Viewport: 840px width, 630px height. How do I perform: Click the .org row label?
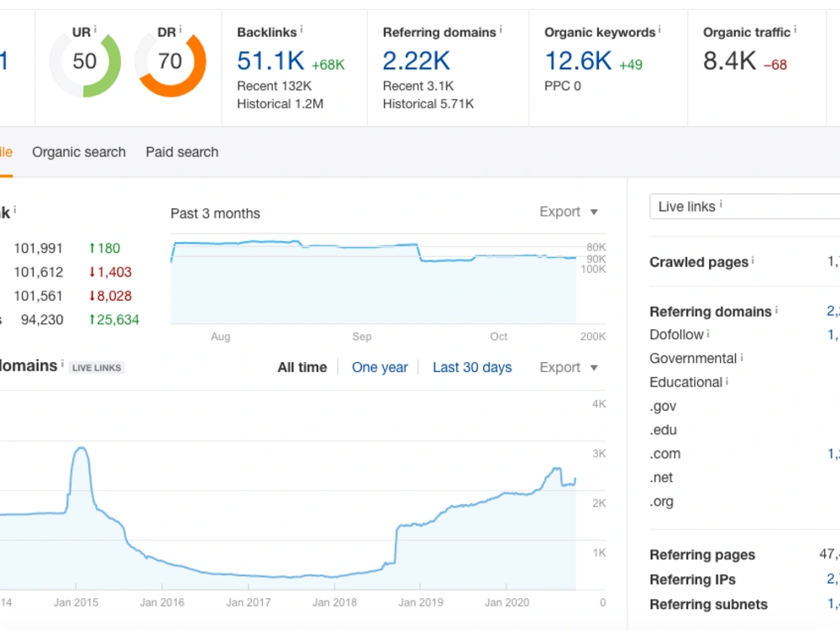coord(662,501)
